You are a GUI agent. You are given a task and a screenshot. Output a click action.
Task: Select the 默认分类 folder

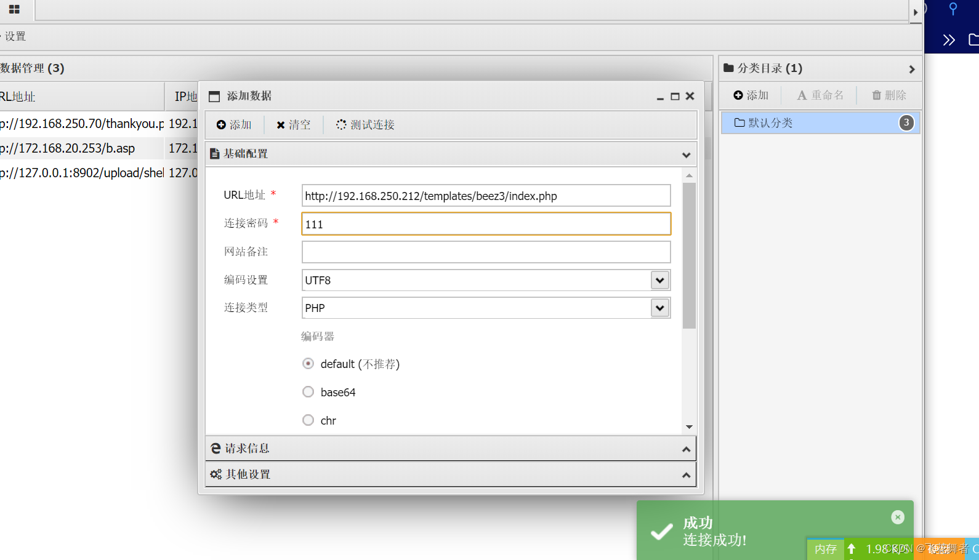point(820,122)
